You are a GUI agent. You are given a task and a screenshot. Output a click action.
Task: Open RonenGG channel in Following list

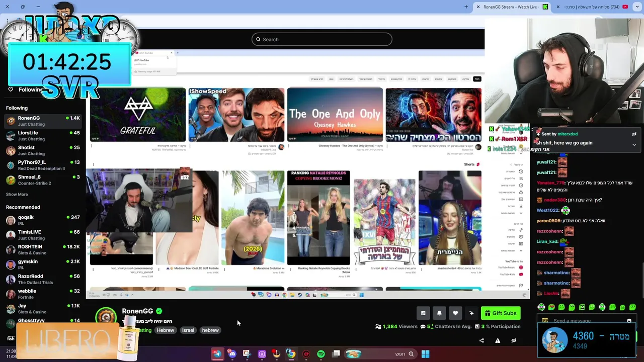pyautogui.click(x=43, y=121)
